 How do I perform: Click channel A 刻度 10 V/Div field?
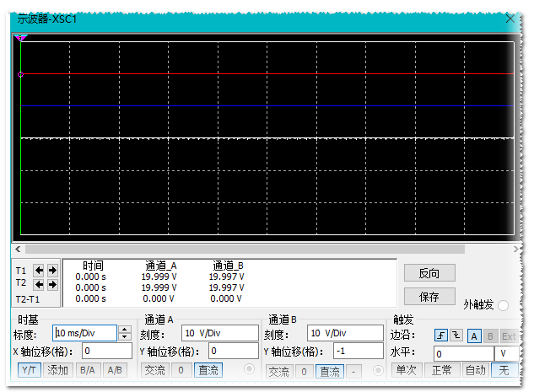(x=219, y=333)
